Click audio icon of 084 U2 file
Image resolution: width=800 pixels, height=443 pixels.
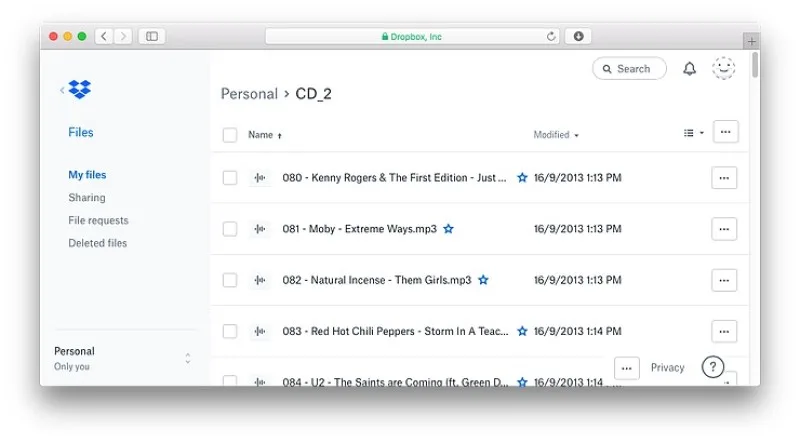260,381
